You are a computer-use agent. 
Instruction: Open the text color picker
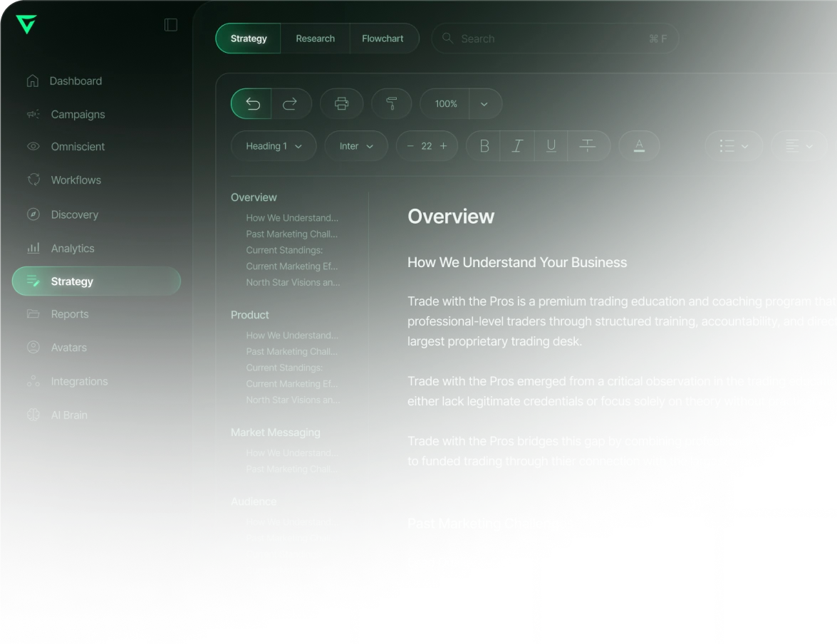[639, 146]
